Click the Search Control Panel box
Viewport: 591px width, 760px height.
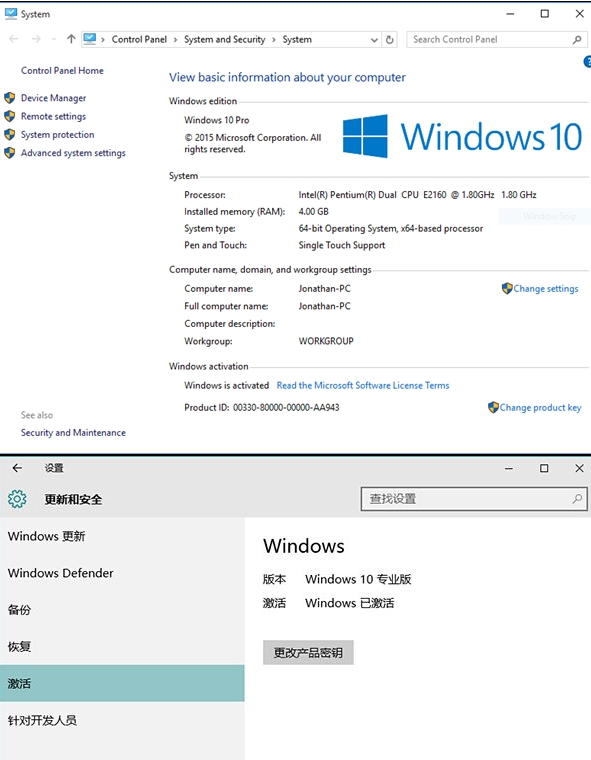[x=497, y=40]
